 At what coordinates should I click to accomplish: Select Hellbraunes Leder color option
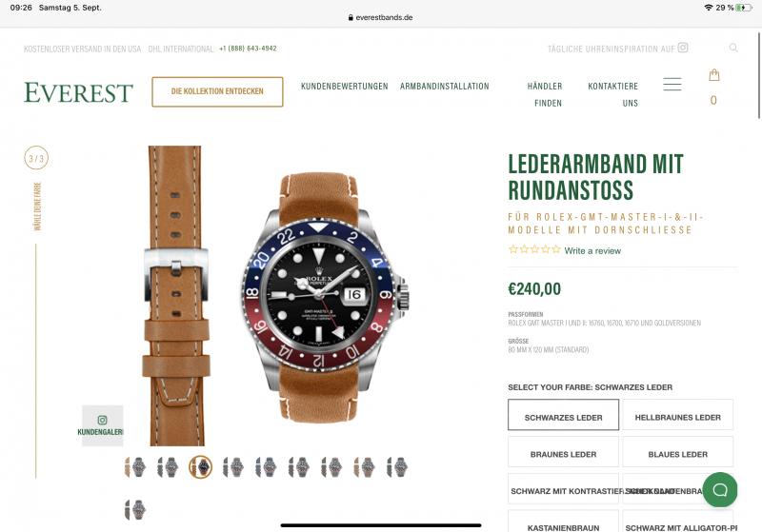(677, 415)
